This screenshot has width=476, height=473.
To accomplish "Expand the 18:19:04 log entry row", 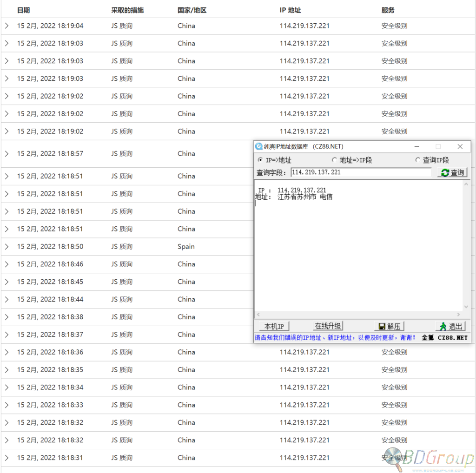I will point(7,26).
